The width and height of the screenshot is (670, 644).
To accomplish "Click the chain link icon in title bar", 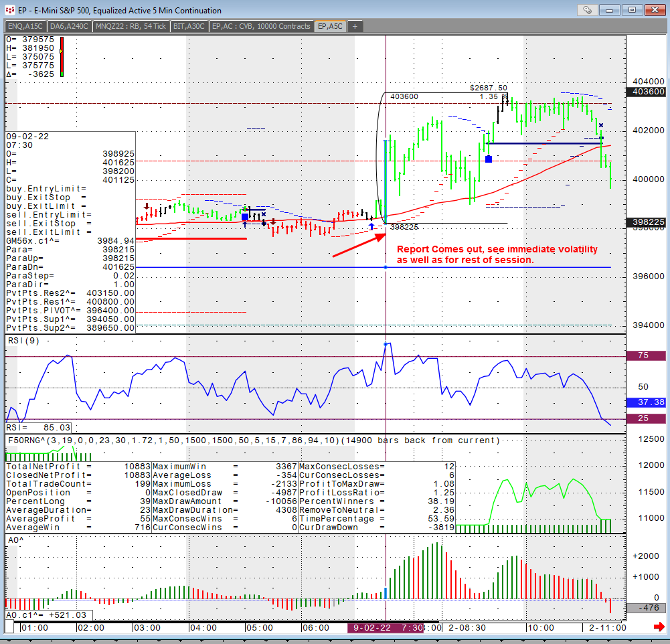I will pos(587,9).
